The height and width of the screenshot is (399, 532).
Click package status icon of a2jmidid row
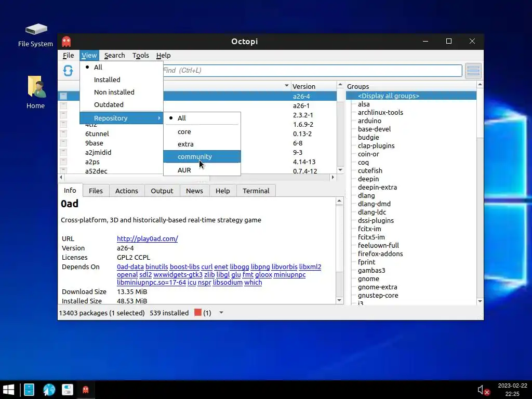63,152
